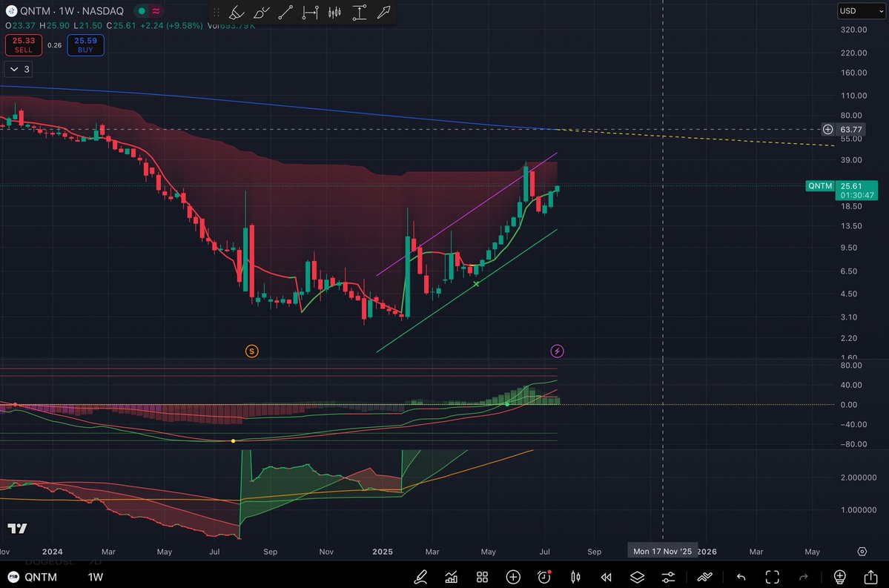Click the SELL 25.33 button
The image size is (889, 588).
(x=23, y=45)
